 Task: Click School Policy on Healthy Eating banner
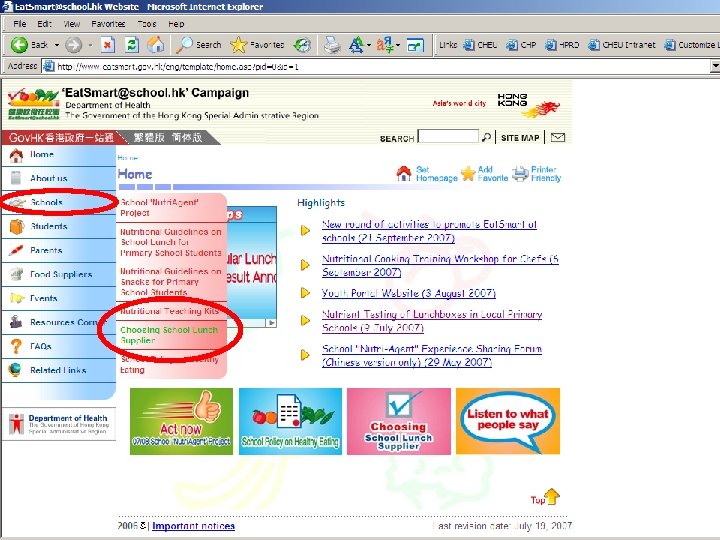tap(290, 421)
